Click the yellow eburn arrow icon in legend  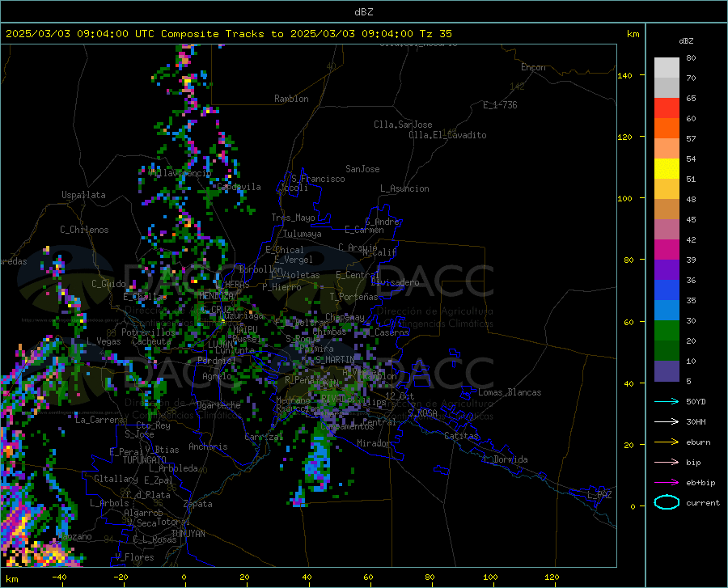667,442
